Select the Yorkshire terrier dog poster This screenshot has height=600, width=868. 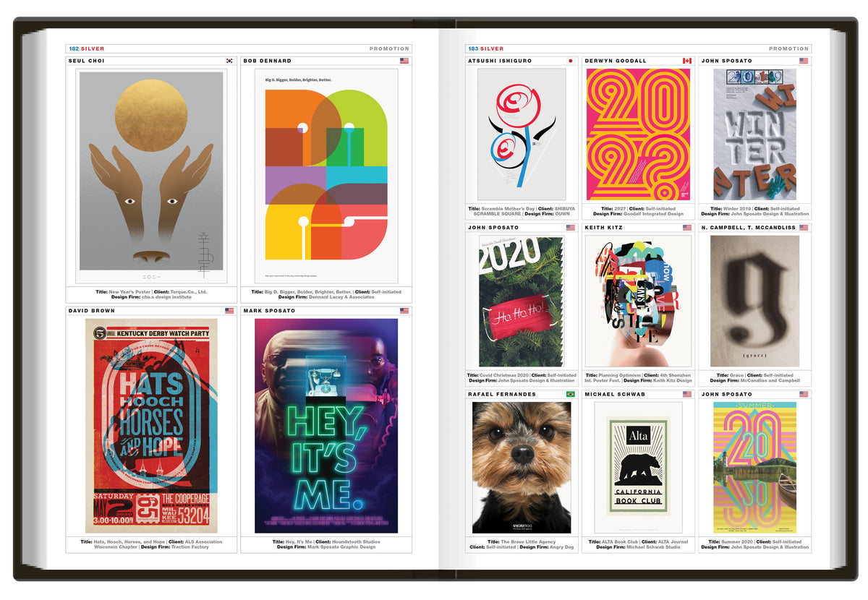tap(522, 467)
